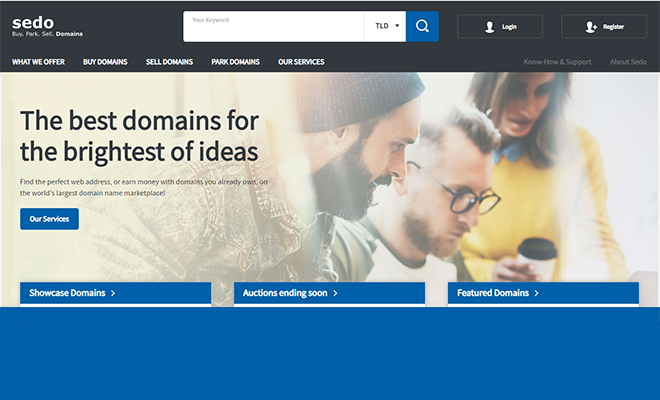Click the arrow next to Showcase Domains
This screenshot has width=660, height=400.
click(113, 293)
